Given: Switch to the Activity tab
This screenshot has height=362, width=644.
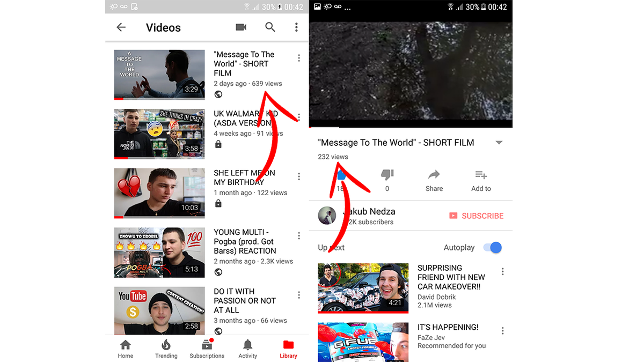Looking at the screenshot, I should tap(247, 349).
